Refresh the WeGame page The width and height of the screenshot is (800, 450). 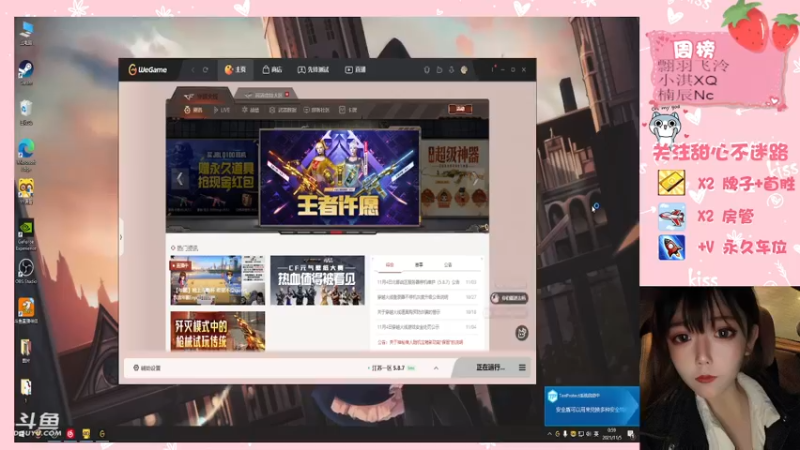click(206, 70)
